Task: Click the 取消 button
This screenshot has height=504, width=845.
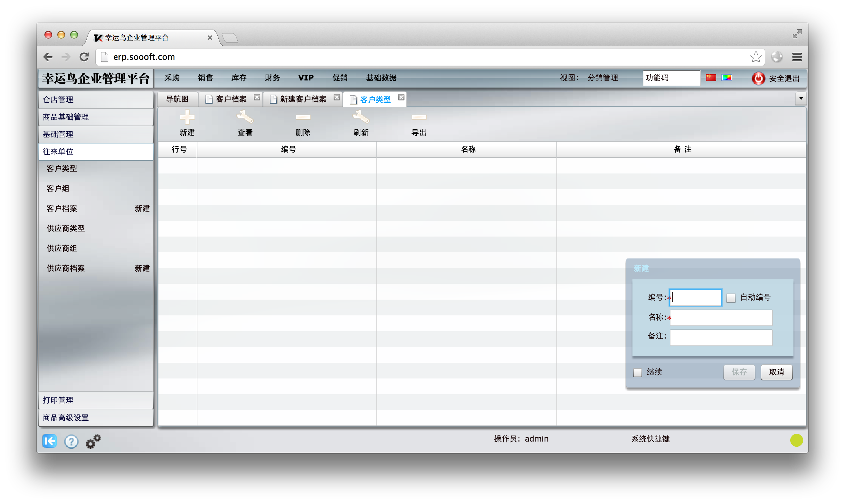Action: 776,372
